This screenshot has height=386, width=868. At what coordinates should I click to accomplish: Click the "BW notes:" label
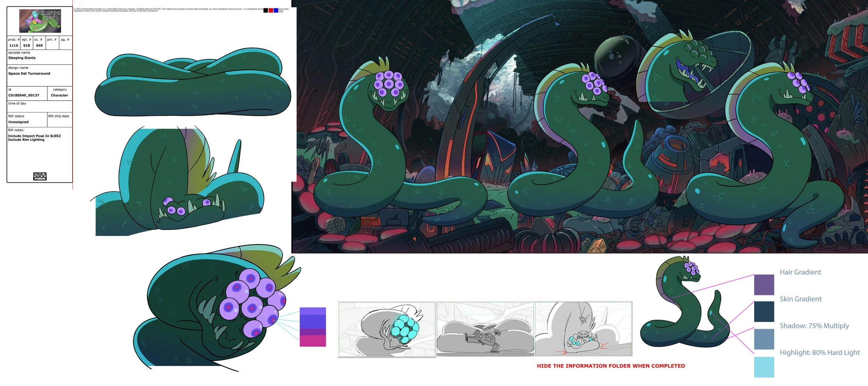pos(16,130)
